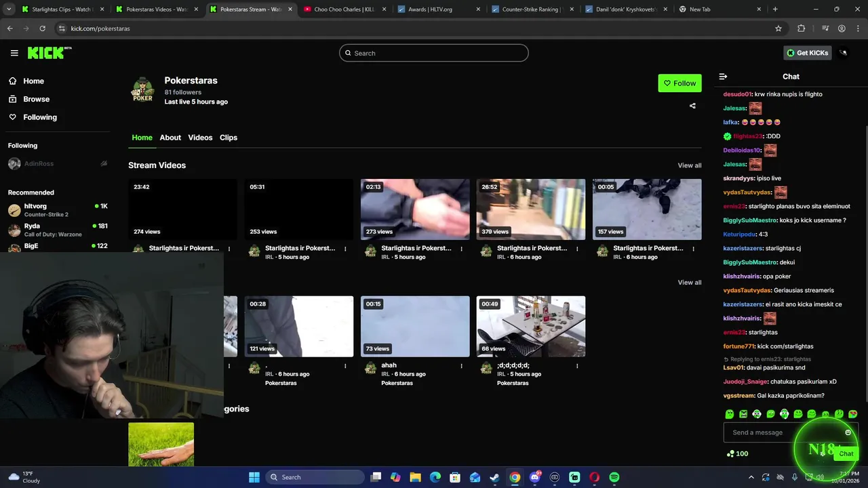Open options for the 'ahah' clip

click(x=461, y=366)
